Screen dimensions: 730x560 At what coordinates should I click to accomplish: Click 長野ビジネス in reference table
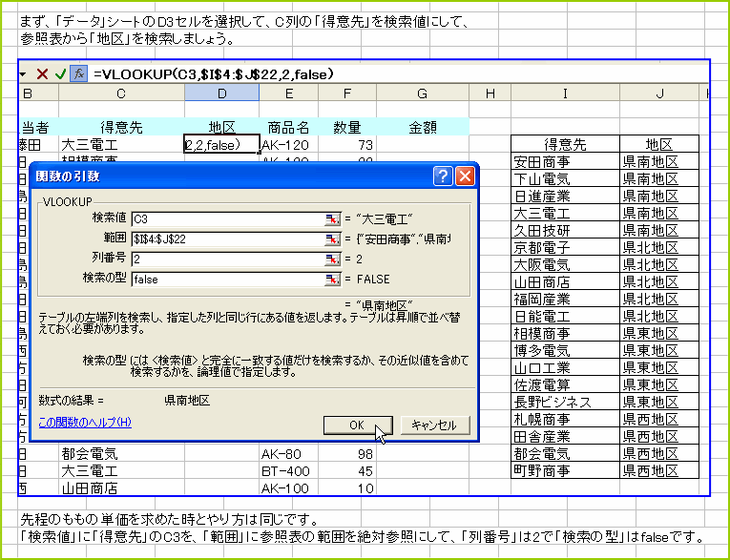565,402
